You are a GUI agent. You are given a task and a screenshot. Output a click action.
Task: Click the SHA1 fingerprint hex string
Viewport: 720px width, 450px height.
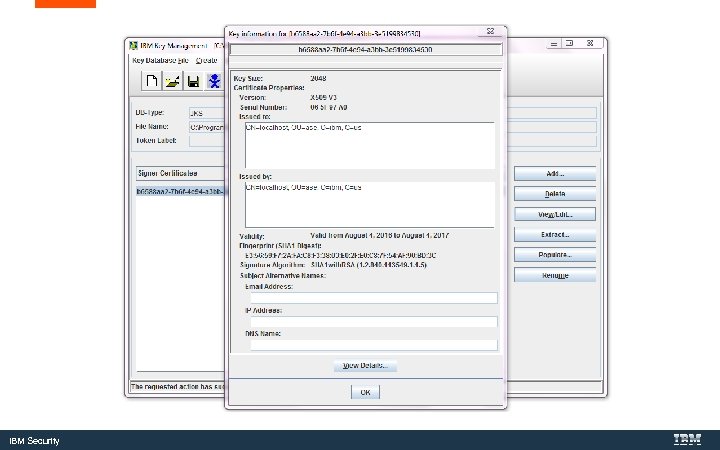(x=340, y=255)
